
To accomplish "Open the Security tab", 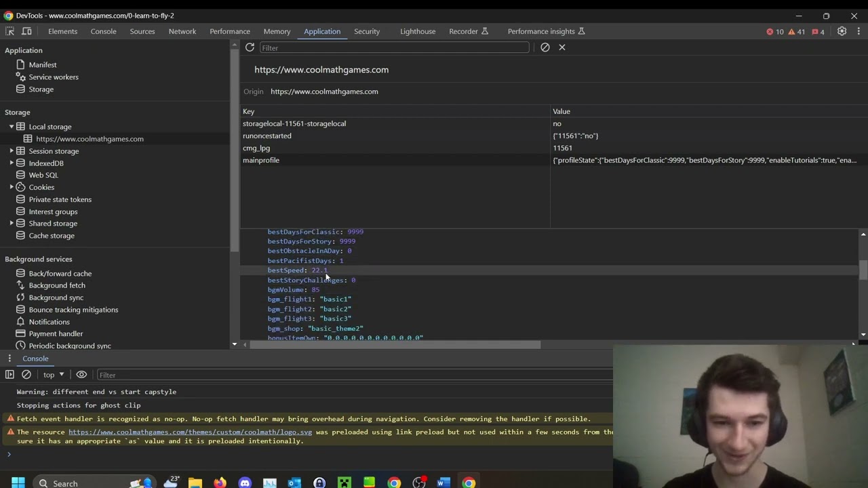I will [x=367, y=31].
